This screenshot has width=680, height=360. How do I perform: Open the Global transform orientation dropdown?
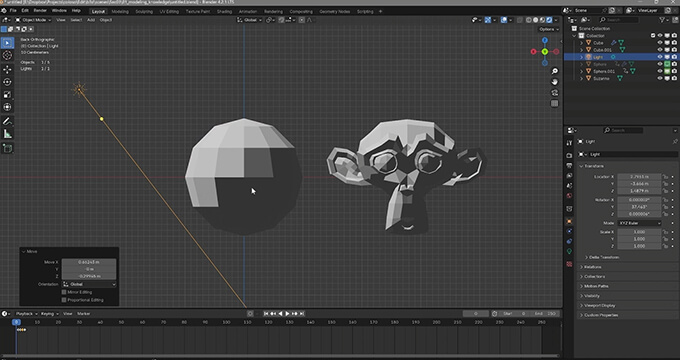pos(250,20)
